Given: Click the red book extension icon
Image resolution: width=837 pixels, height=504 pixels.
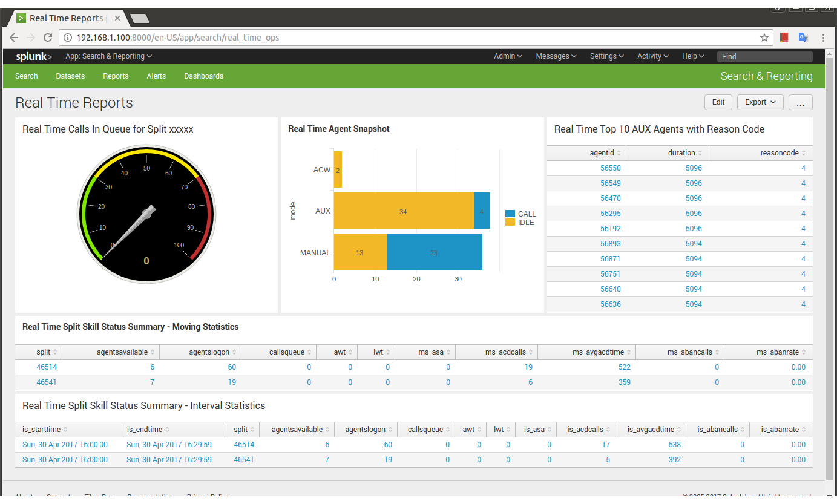Looking at the screenshot, I should pos(784,38).
